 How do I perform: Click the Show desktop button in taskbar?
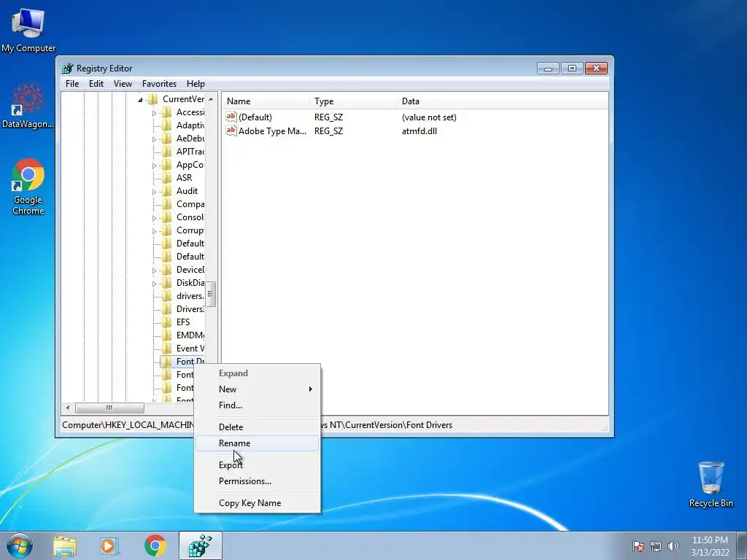point(742,546)
